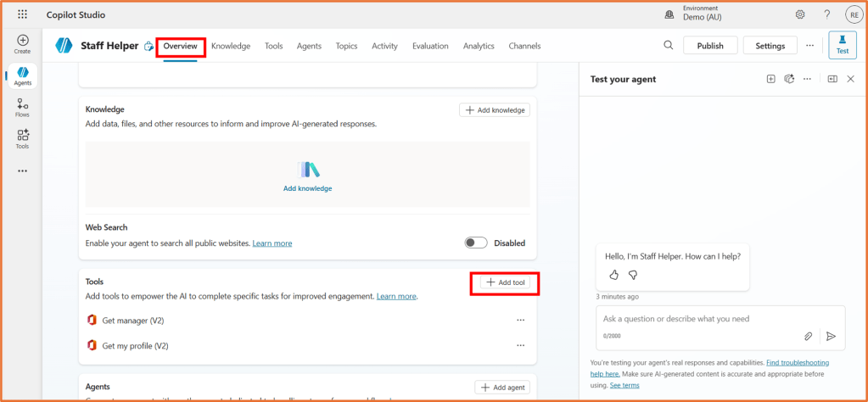
Task: Close the Test your agent panel
Action: 851,79
